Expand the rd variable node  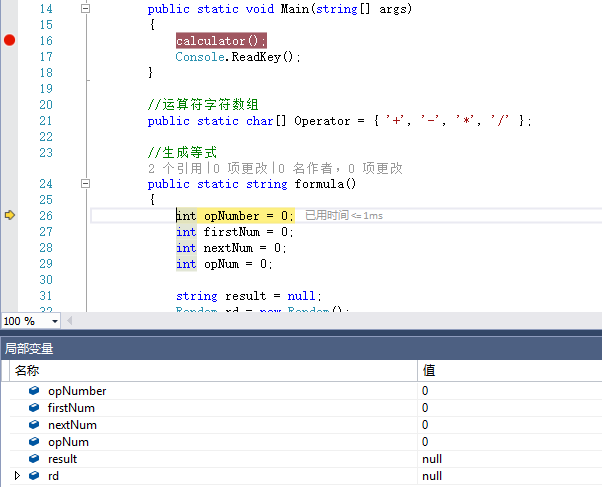coord(17,475)
